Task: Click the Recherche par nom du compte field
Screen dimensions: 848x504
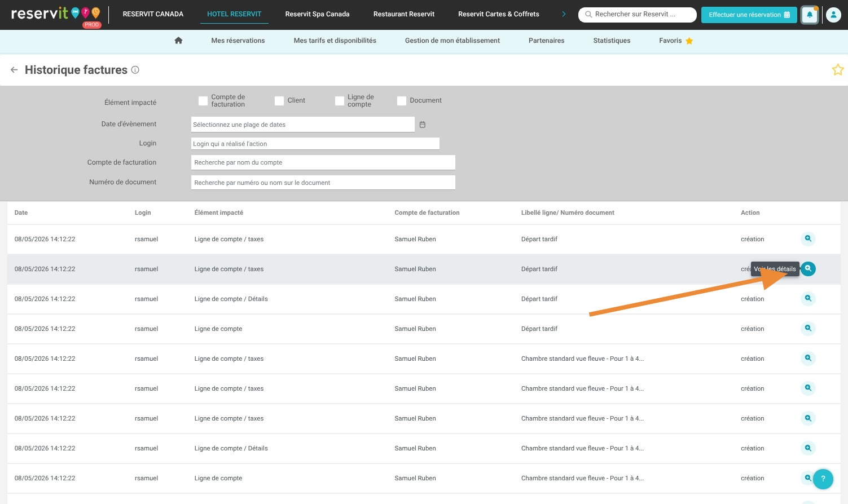Action: (323, 162)
